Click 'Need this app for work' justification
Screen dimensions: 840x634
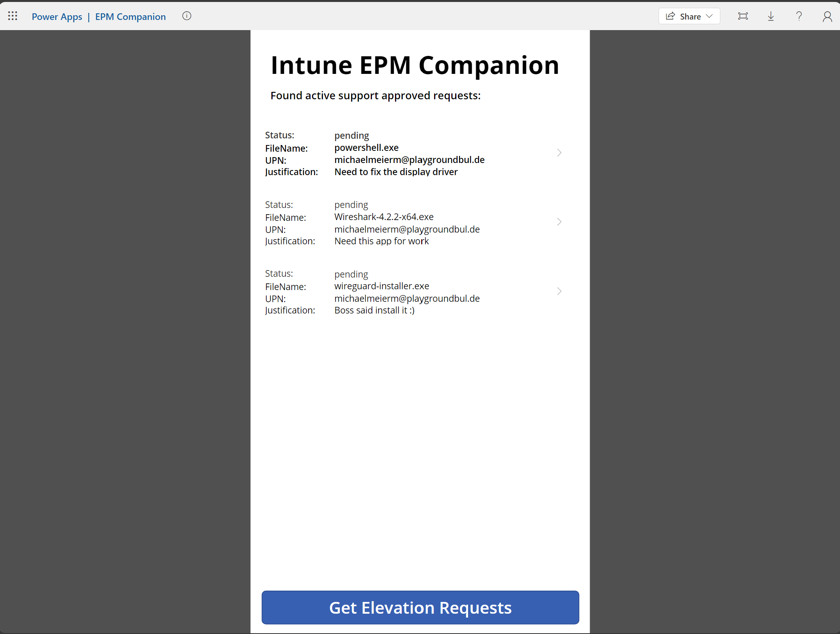tap(382, 241)
